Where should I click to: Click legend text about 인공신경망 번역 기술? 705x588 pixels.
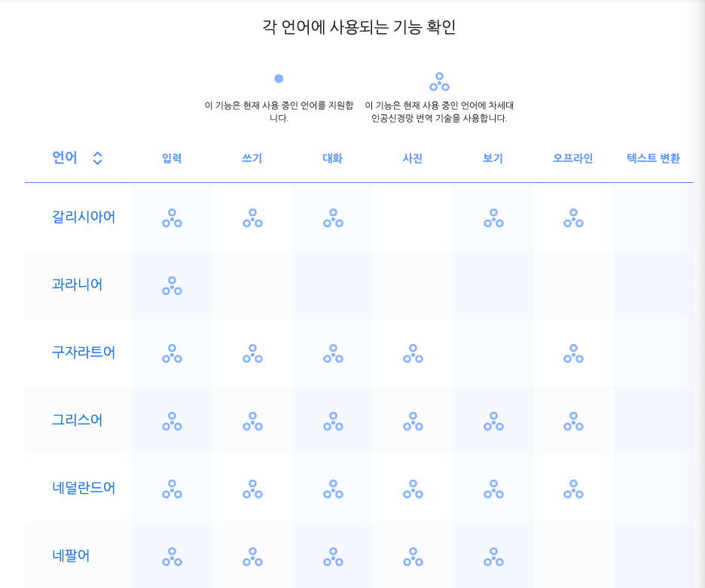point(439,112)
